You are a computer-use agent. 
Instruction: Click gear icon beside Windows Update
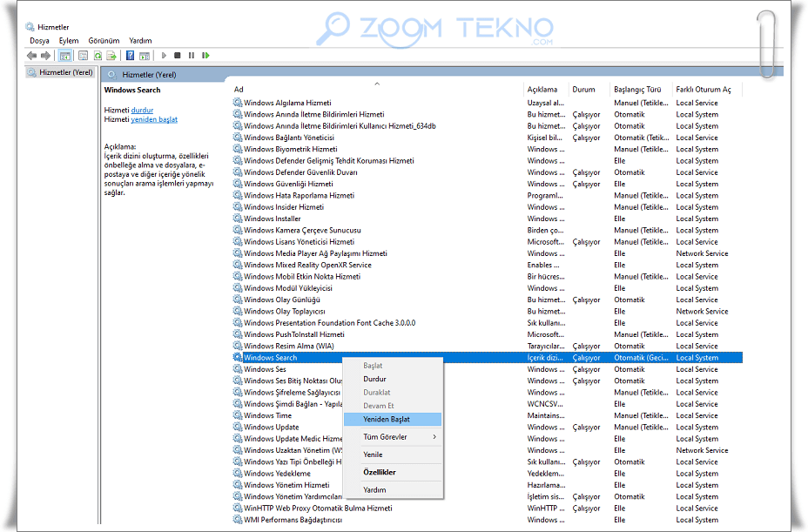pyautogui.click(x=238, y=427)
